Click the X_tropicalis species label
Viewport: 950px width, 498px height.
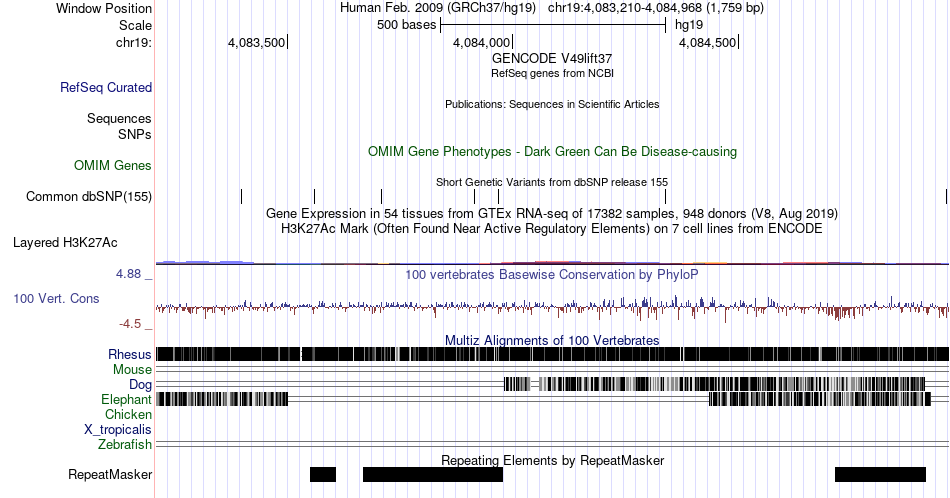[x=118, y=430]
